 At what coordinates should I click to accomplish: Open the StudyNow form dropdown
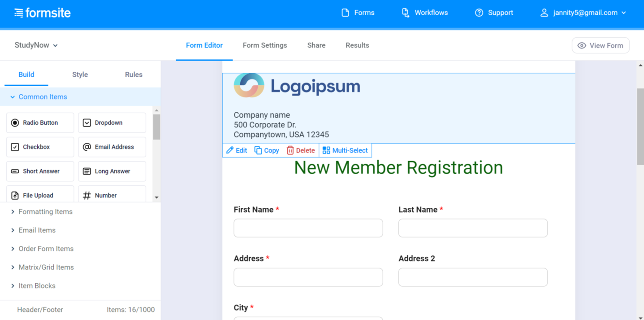click(36, 45)
